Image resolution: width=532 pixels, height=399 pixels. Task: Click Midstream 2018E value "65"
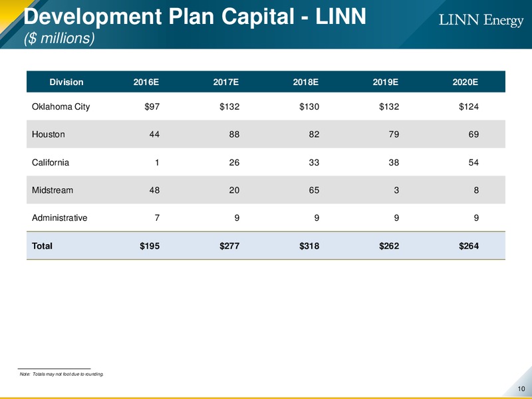[314, 190]
